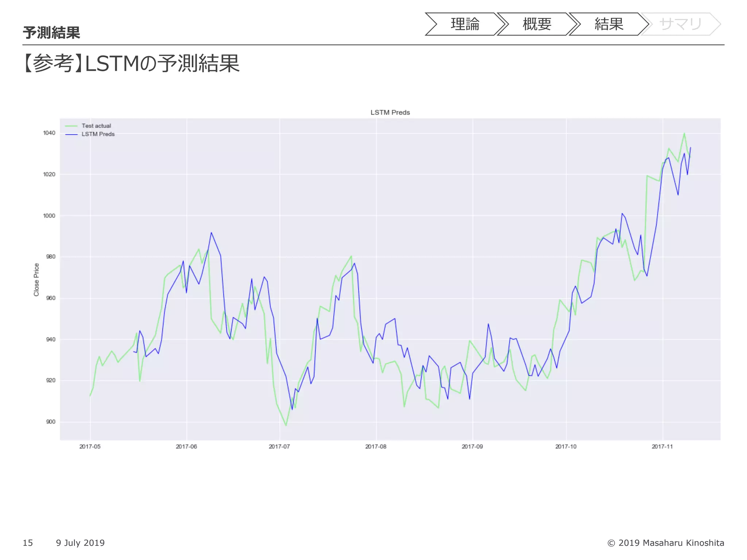This screenshot has height=560, width=747.
Task: Select the 理論 navigation step
Action: [465, 24]
